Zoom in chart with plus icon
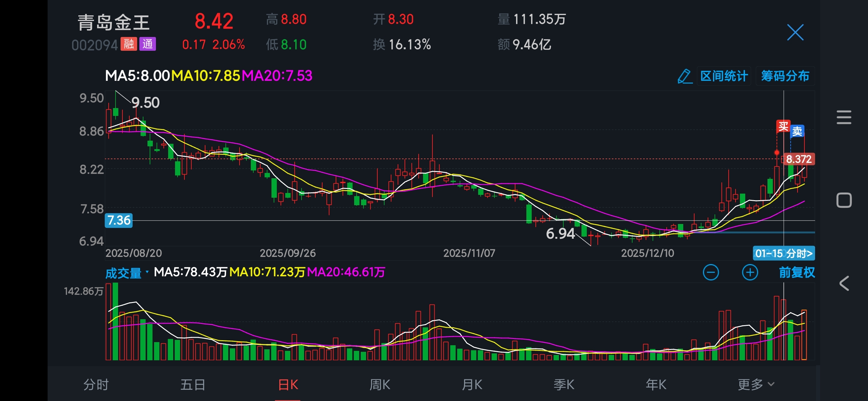 pyautogui.click(x=750, y=272)
